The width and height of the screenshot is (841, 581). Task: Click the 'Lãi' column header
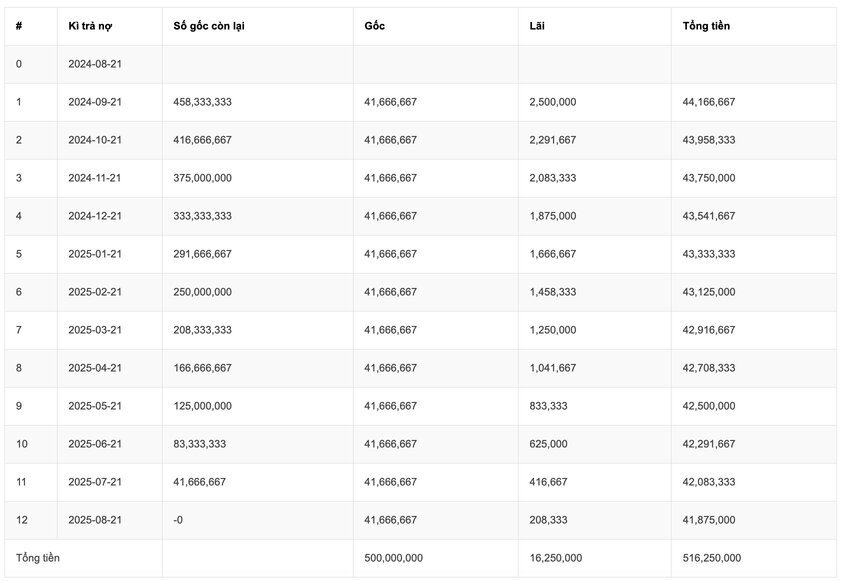[538, 26]
